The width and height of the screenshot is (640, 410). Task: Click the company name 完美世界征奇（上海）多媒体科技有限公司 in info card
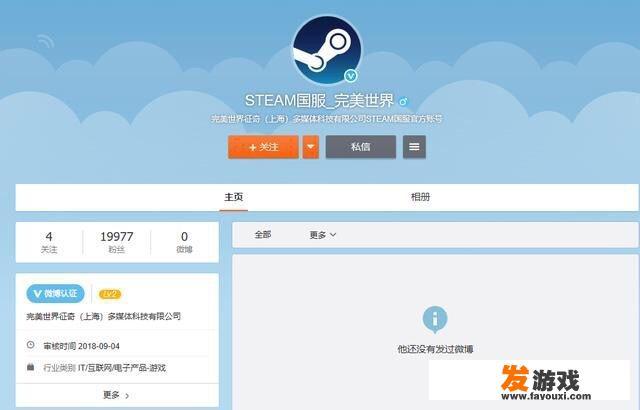click(x=103, y=316)
